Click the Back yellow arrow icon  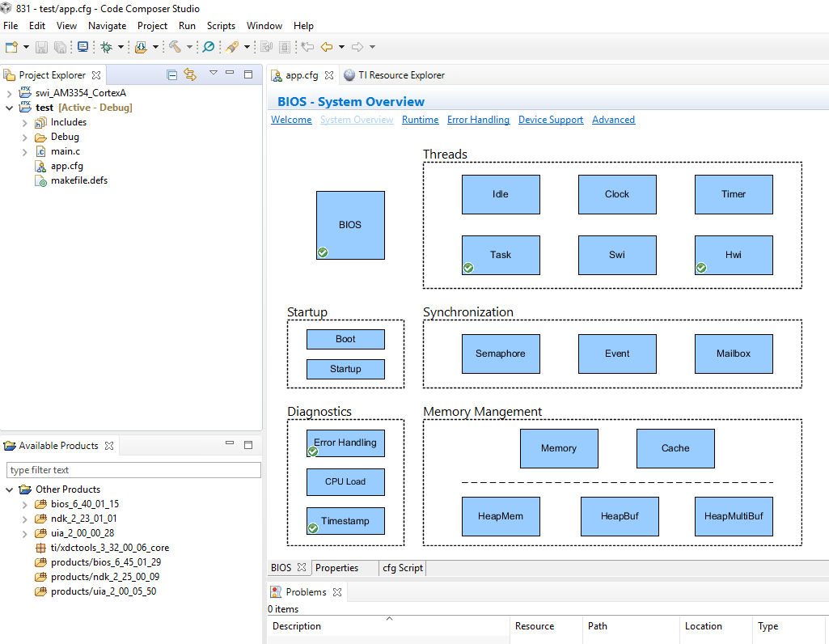pos(327,47)
